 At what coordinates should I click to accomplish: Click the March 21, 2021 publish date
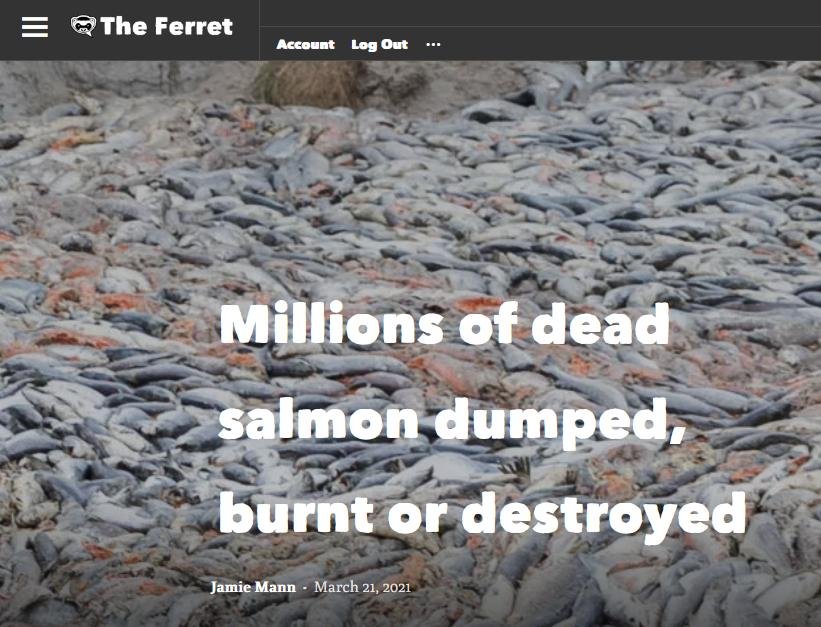362,587
